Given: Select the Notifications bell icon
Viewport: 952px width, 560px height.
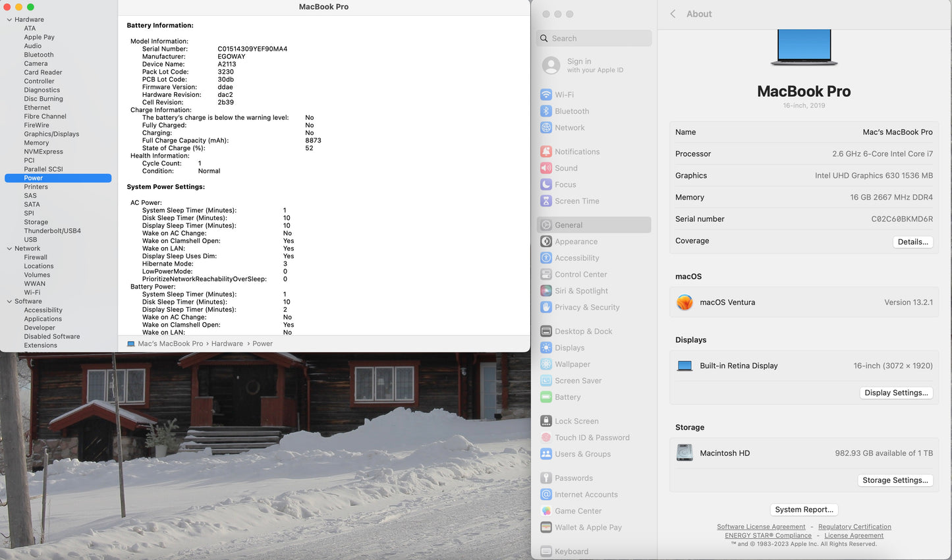Looking at the screenshot, I should (546, 152).
